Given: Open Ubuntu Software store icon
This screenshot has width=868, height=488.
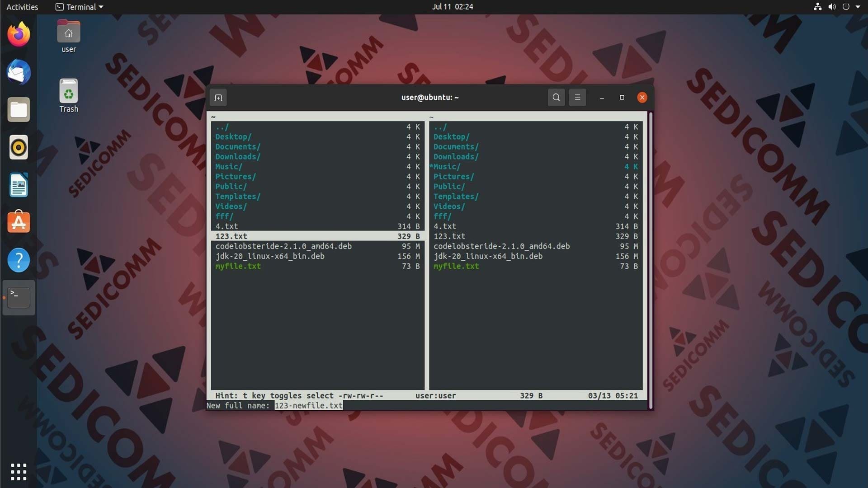Looking at the screenshot, I should (x=19, y=222).
